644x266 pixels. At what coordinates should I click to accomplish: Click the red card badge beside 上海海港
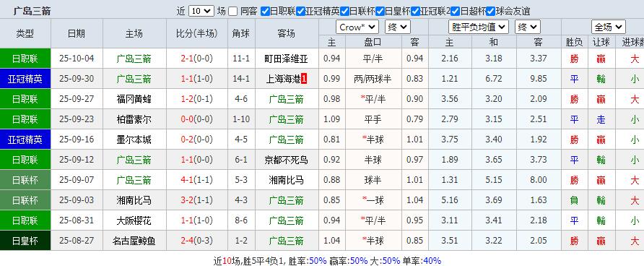(304, 79)
